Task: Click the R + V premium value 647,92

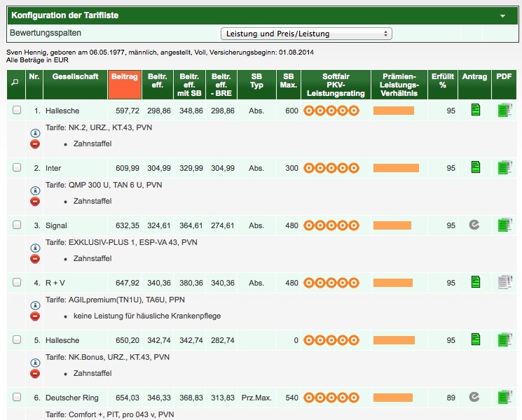Action: [127, 283]
